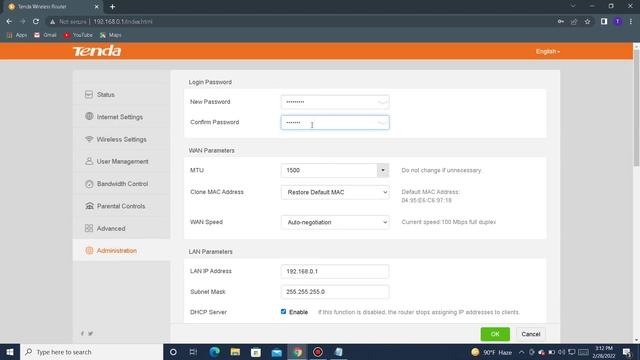Open saved passwords key icon
Viewport: 640px width, 360px height.
pyautogui.click(x=560, y=21)
